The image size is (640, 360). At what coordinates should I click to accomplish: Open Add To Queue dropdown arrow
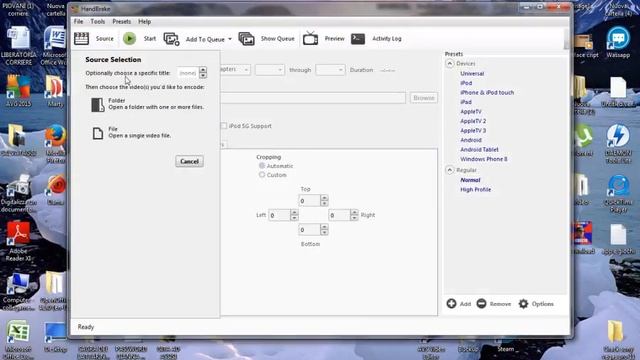230,39
